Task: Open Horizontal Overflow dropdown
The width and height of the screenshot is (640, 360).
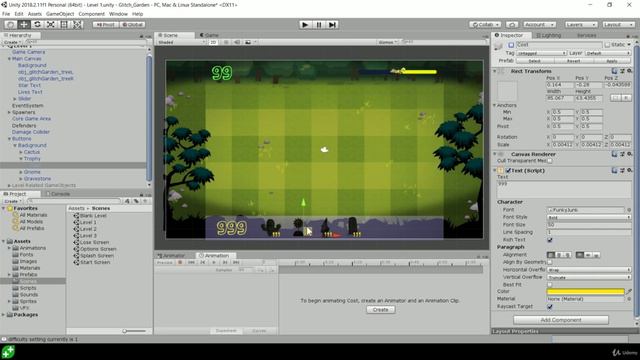Action: (x=589, y=270)
